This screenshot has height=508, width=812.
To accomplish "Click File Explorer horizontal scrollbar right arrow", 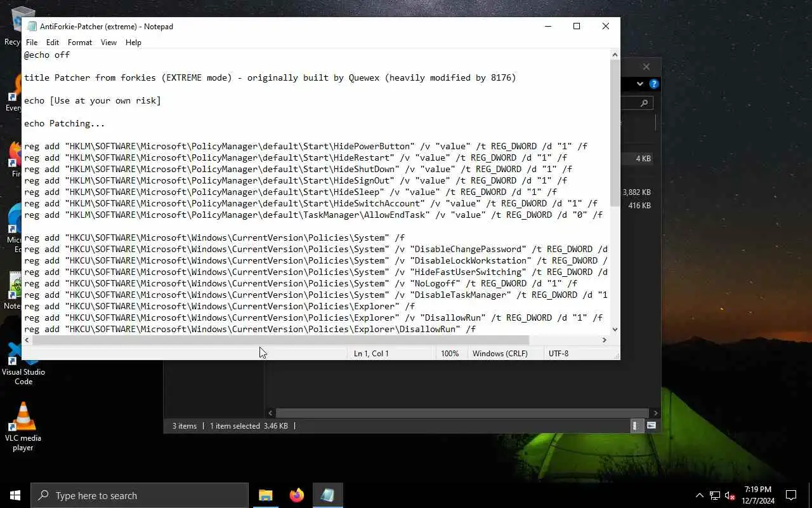I will (x=655, y=413).
